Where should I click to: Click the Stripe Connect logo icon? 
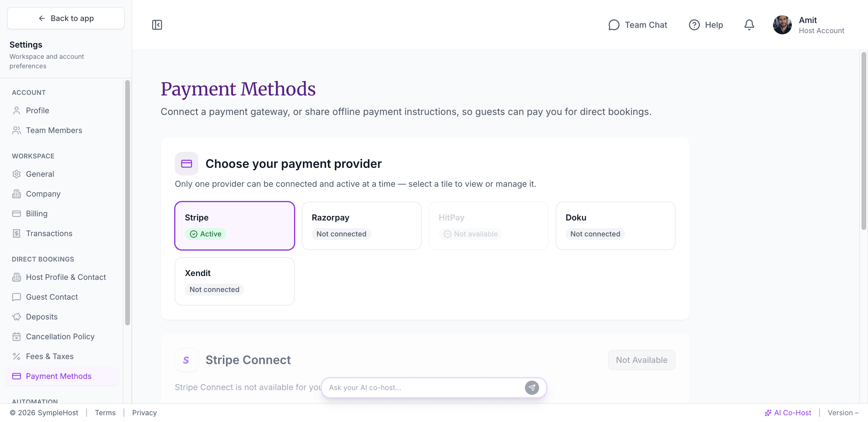pos(186,360)
